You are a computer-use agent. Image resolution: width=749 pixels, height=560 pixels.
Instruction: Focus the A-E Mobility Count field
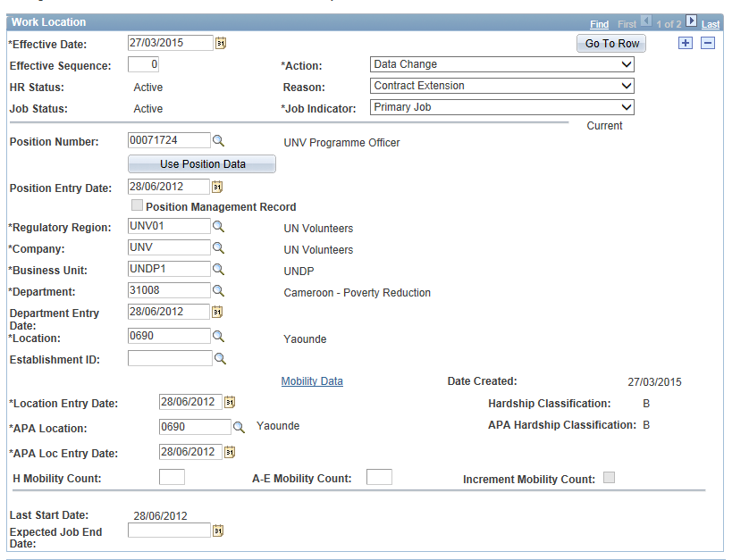point(379,477)
